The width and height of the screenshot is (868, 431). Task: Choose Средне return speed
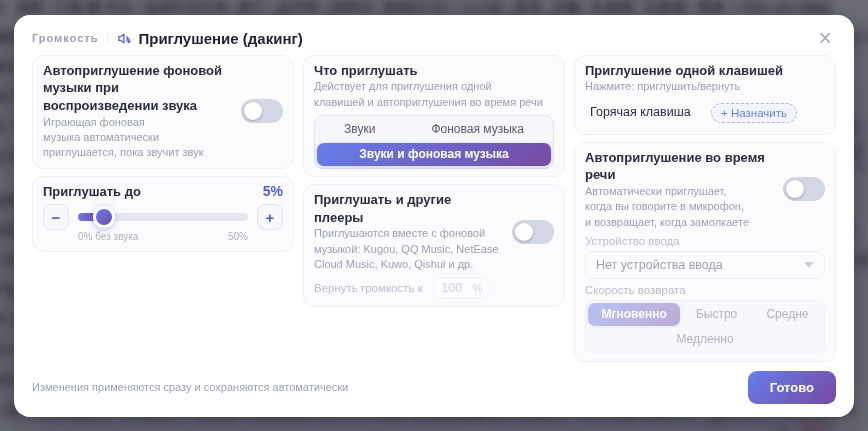point(787,314)
